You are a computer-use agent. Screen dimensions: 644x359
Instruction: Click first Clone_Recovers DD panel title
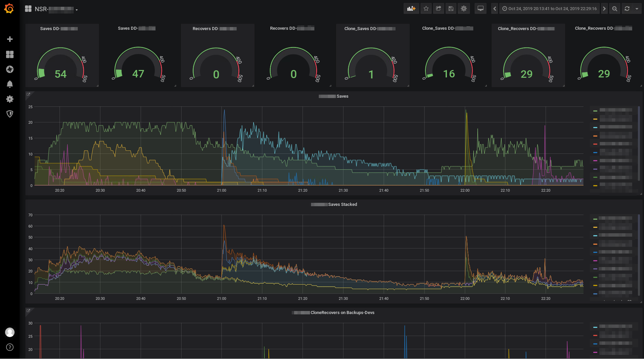(x=526, y=29)
